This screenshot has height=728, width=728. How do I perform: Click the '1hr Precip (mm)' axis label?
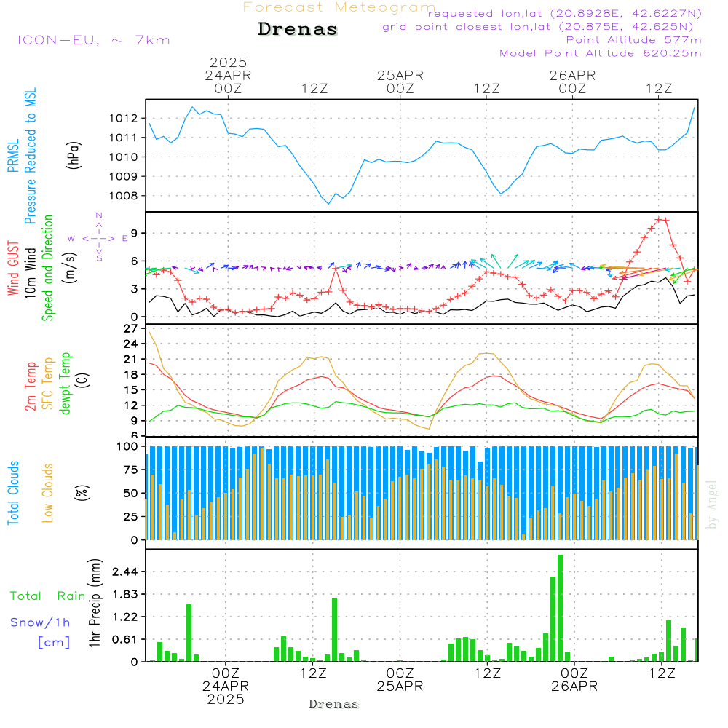pos(95,603)
